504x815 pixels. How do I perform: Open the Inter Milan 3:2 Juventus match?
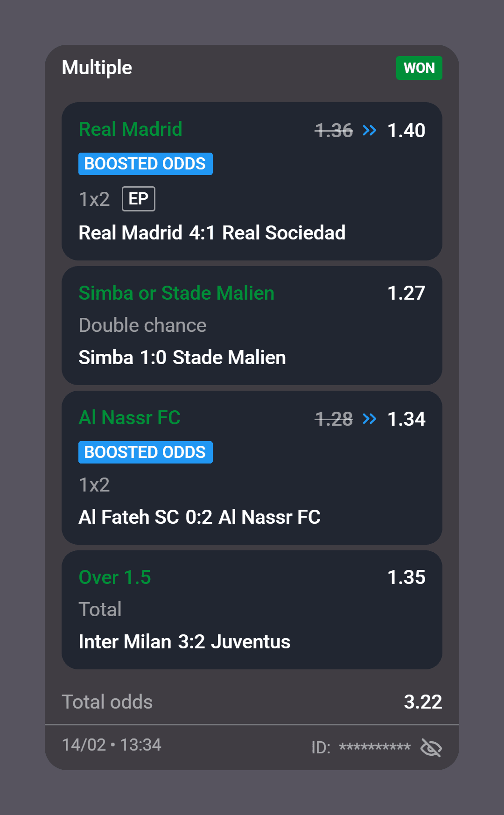(x=184, y=642)
